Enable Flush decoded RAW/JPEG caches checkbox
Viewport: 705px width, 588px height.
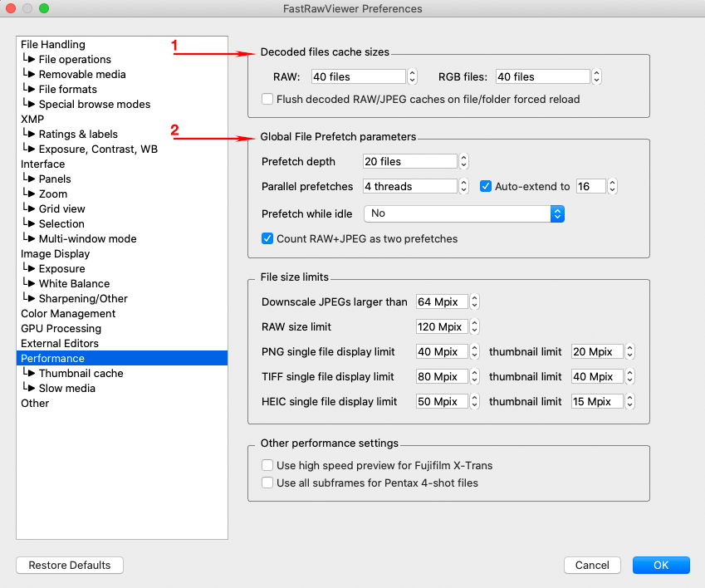(x=267, y=99)
